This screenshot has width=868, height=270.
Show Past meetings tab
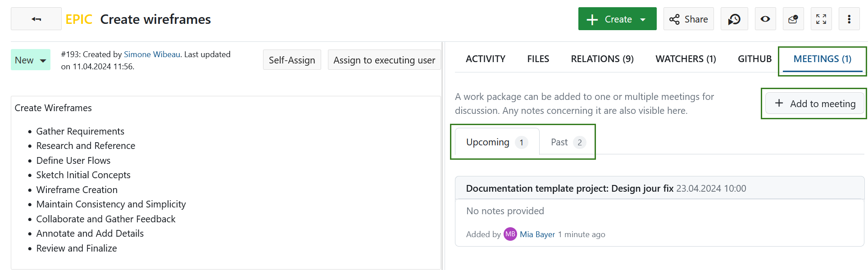pos(567,142)
